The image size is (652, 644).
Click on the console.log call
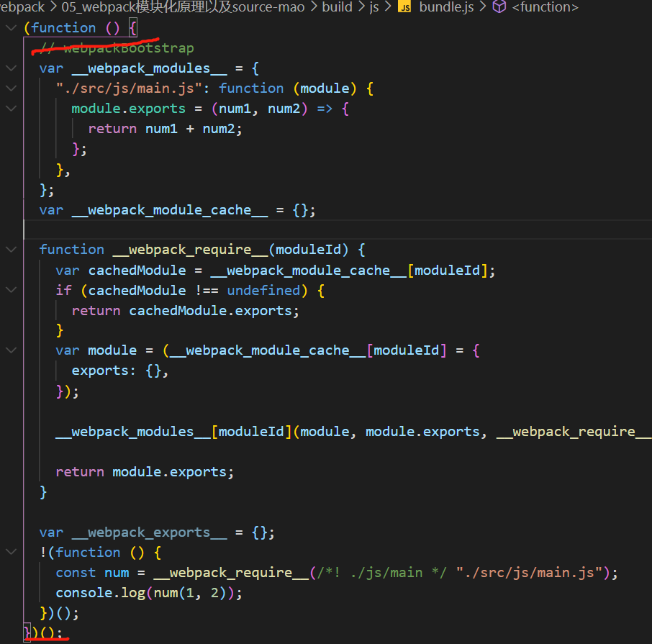click(x=148, y=593)
